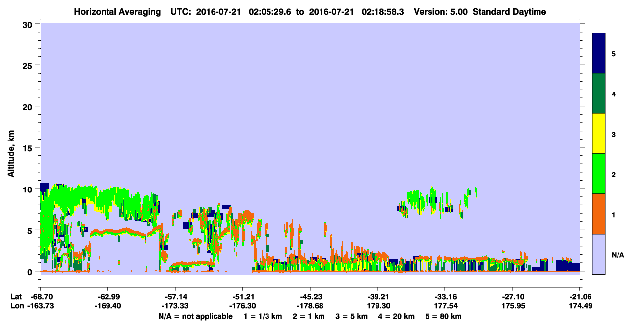
Task: Click the dark green level 4 colorbar segment
Action: tap(599, 94)
